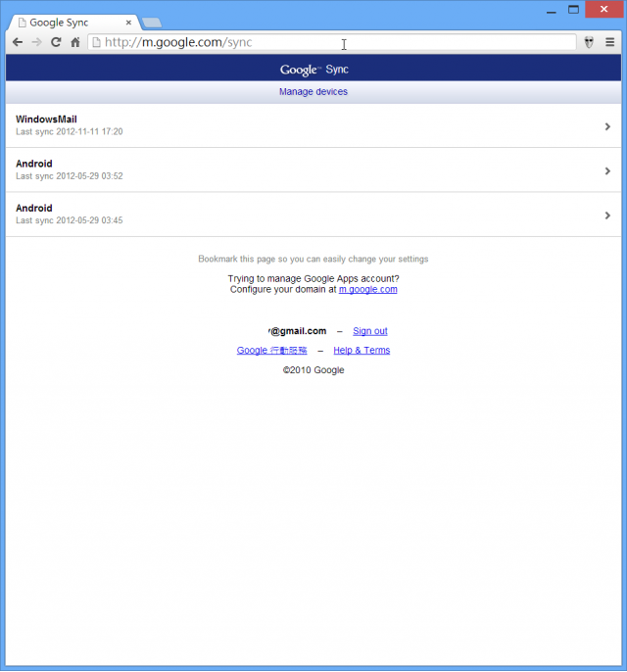Open chevron for Android synced 03:52

tap(607, 171)
